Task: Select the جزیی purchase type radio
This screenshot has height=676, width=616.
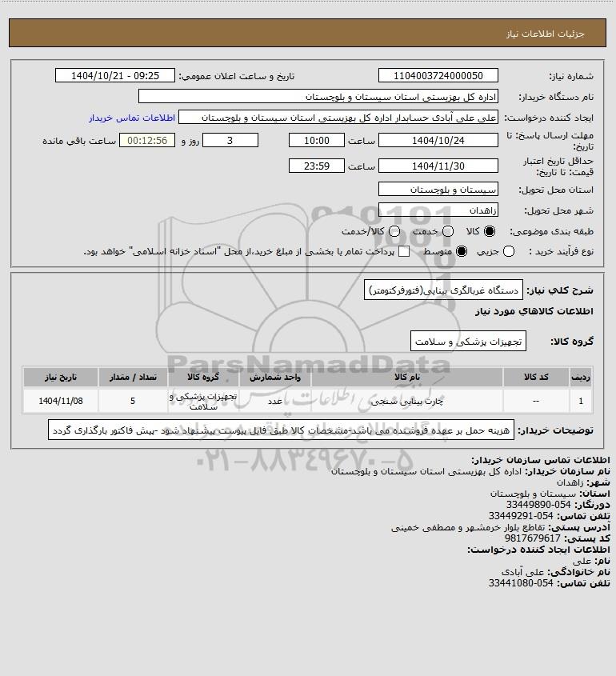Action: coord(509,251)
